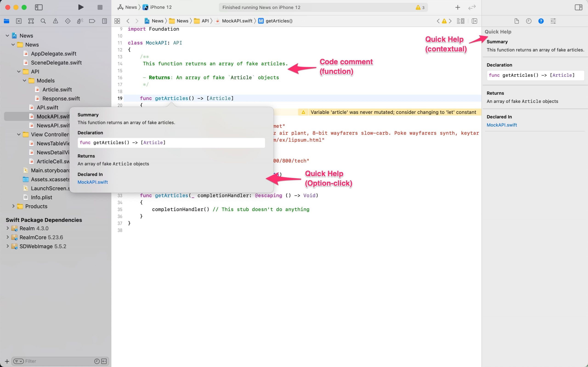Click the declaration box in popover
The image size is (588, 367).
click(x=171, y=143)
